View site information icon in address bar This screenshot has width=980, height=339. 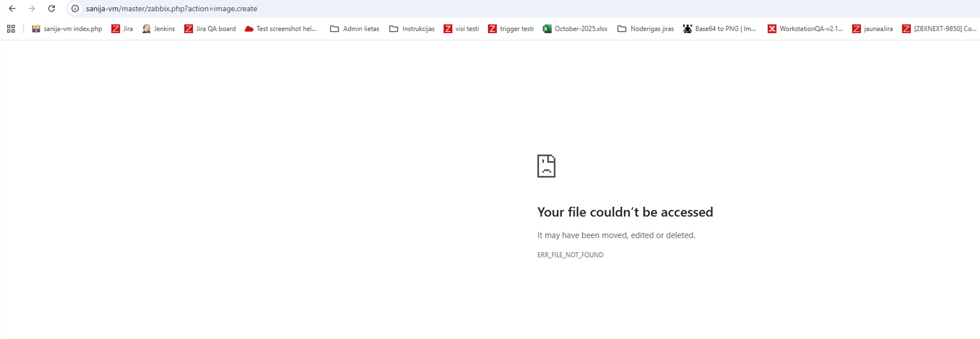click(x=75, y=8)
